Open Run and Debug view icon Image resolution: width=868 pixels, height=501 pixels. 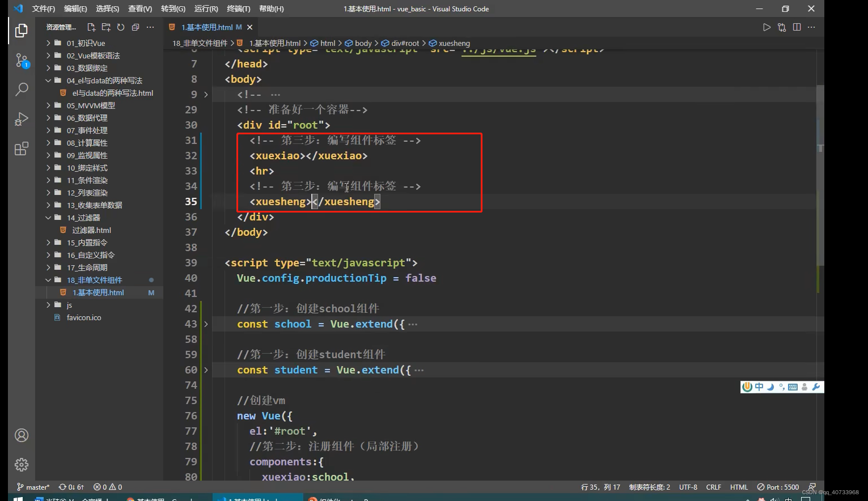22,118
